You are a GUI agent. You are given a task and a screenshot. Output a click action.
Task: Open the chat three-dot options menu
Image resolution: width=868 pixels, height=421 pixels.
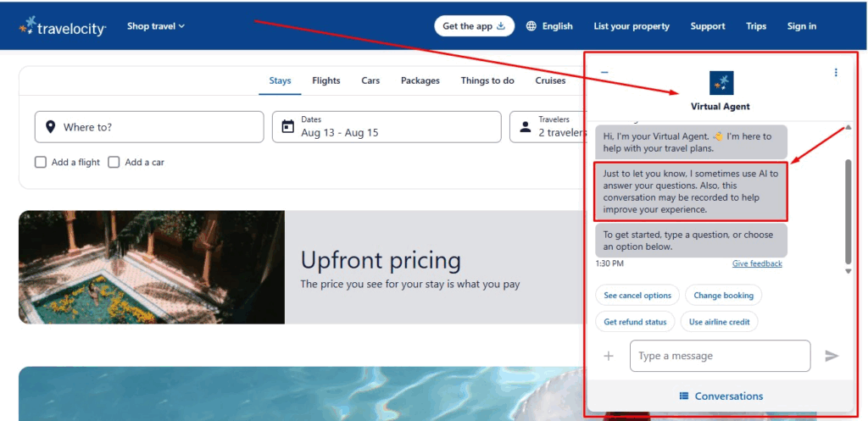836,73
